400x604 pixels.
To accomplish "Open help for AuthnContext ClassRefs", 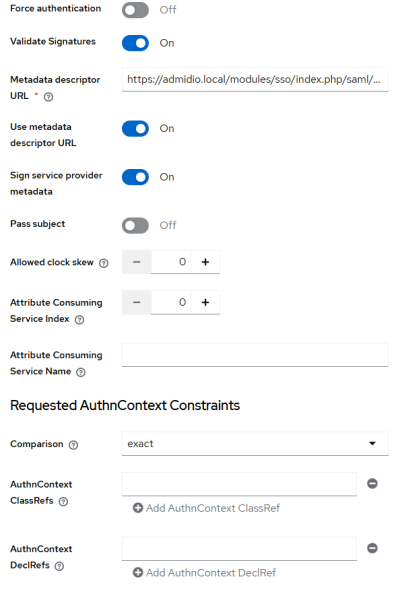I will point(63,502).
